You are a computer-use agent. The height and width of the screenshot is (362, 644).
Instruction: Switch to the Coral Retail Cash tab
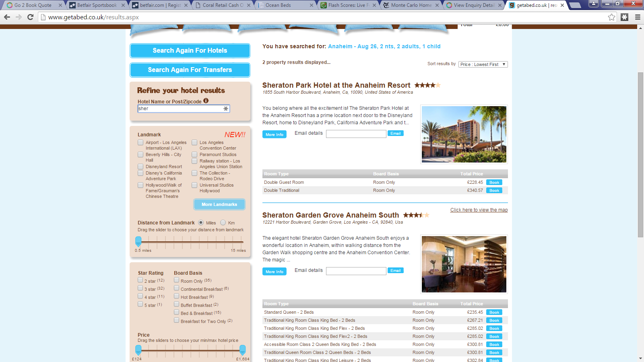[223, 5]
